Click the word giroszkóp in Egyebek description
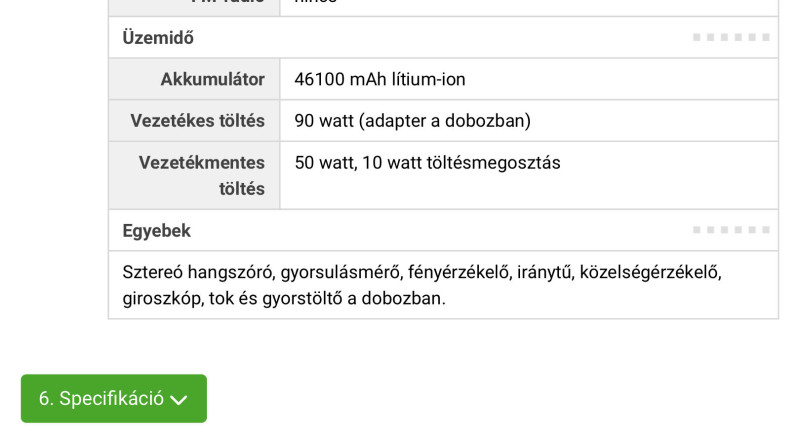Screen dimensions: 800x436 161,298
